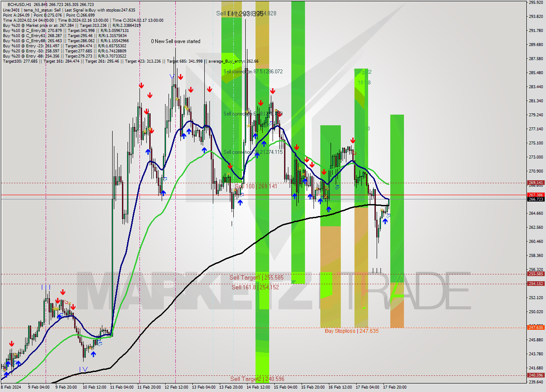Click the '12 Feb 12:00' time axis label
Image resolution: width=546 pixels, height=392 pixels.
pos(176,387)
